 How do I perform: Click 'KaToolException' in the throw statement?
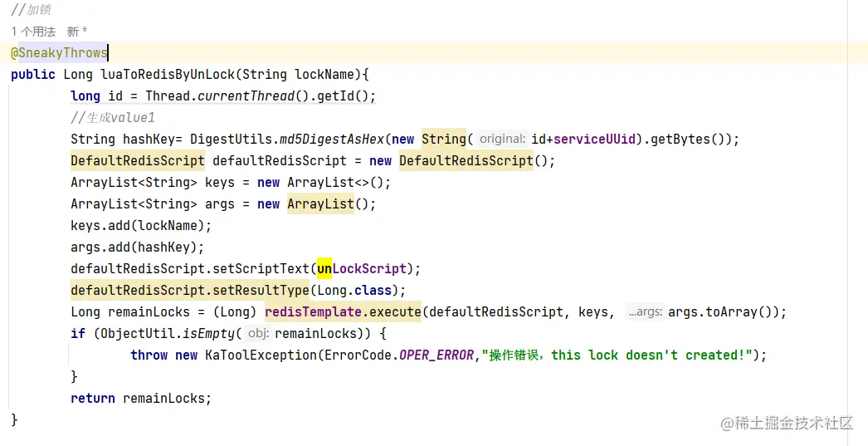click(261, 355)
